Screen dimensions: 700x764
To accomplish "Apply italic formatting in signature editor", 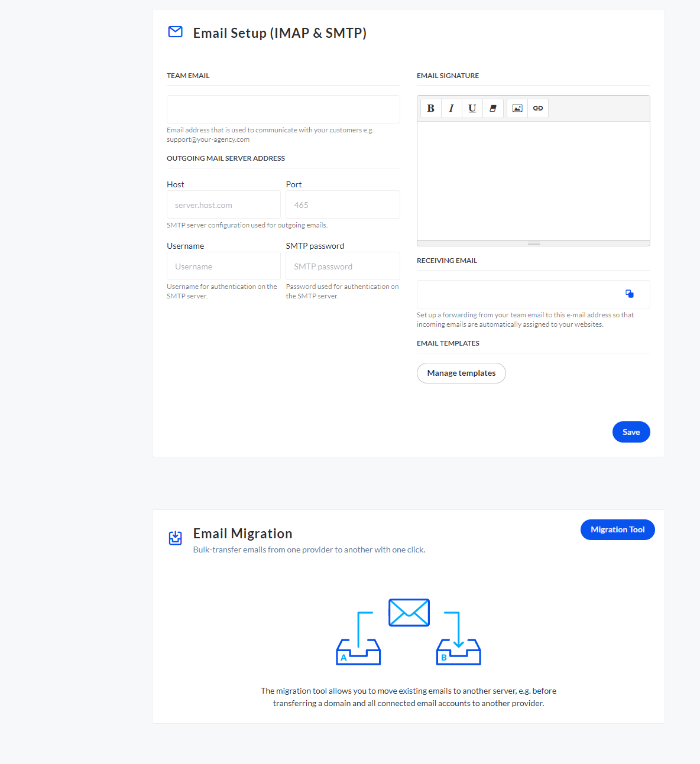I will pyautogui.click(x=451, y=109).
